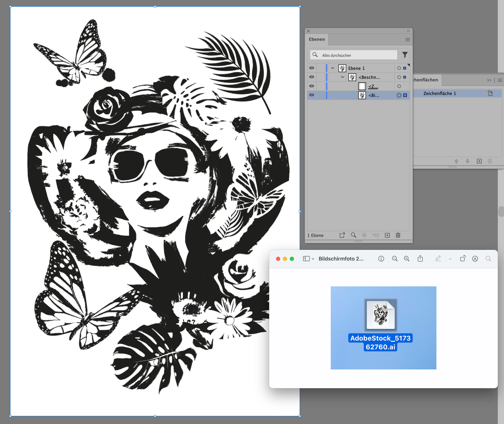This screenshot has width=504, height=424.
Task: Collapse the Ebene 1 layer tree
Action: (333, 68)
